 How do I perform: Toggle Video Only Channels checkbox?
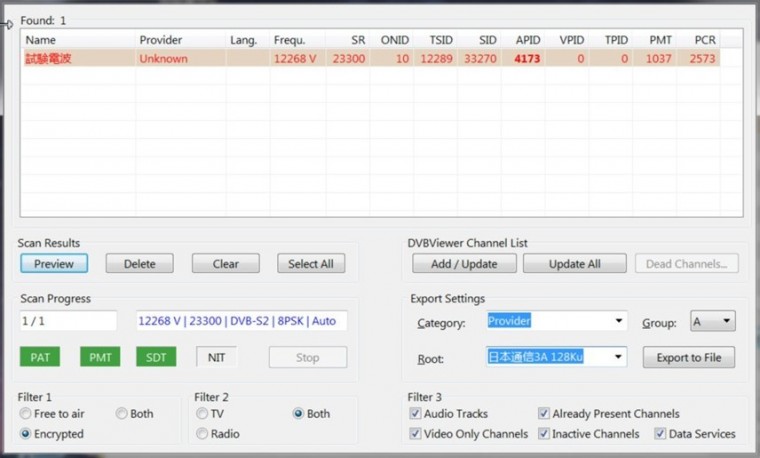pos(469,433)
